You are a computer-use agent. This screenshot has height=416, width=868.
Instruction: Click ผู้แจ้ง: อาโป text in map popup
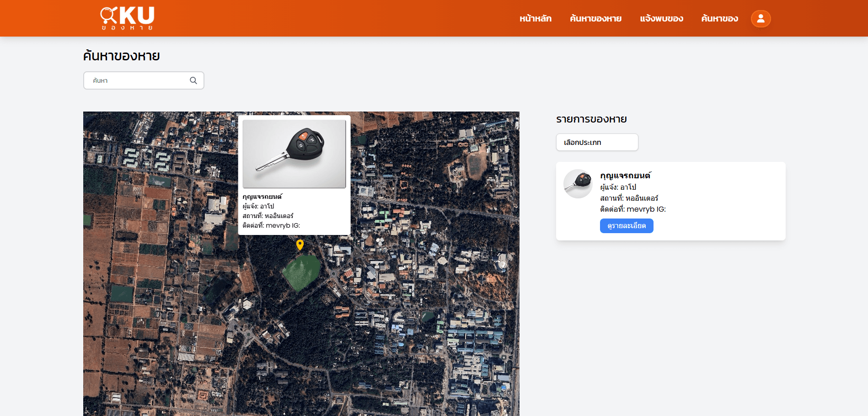click(258, 206)
